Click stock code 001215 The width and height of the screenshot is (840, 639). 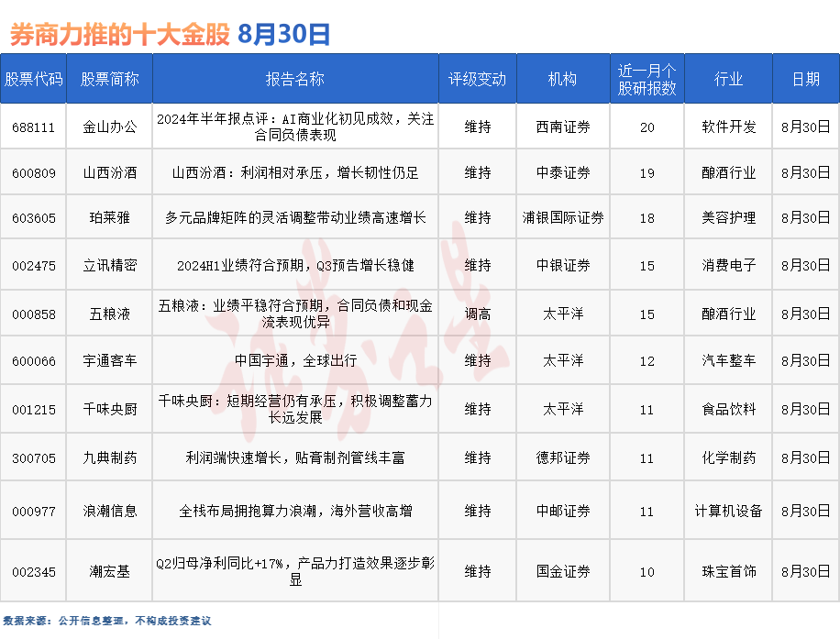(34, 409)
